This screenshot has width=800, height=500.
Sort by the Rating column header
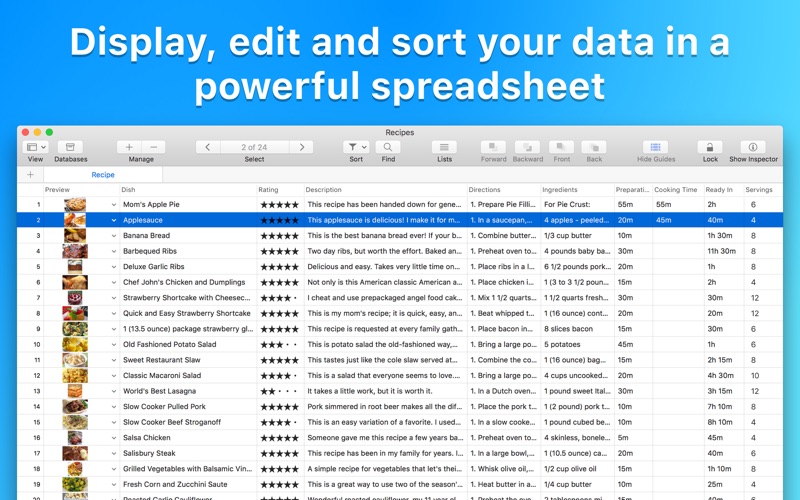pos(280,190)
